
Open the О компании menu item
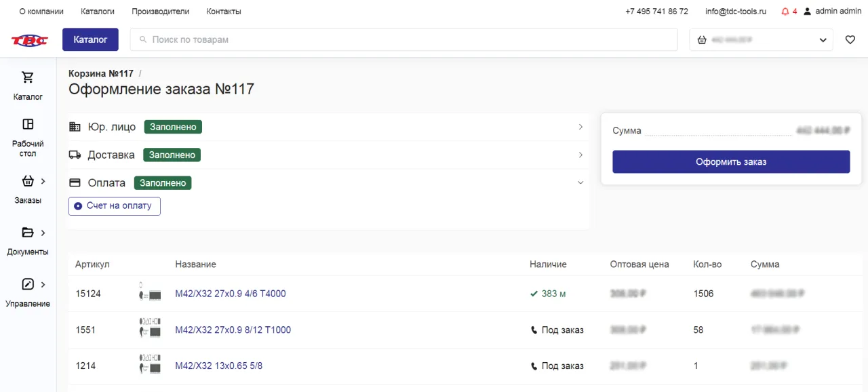(41, 12)
